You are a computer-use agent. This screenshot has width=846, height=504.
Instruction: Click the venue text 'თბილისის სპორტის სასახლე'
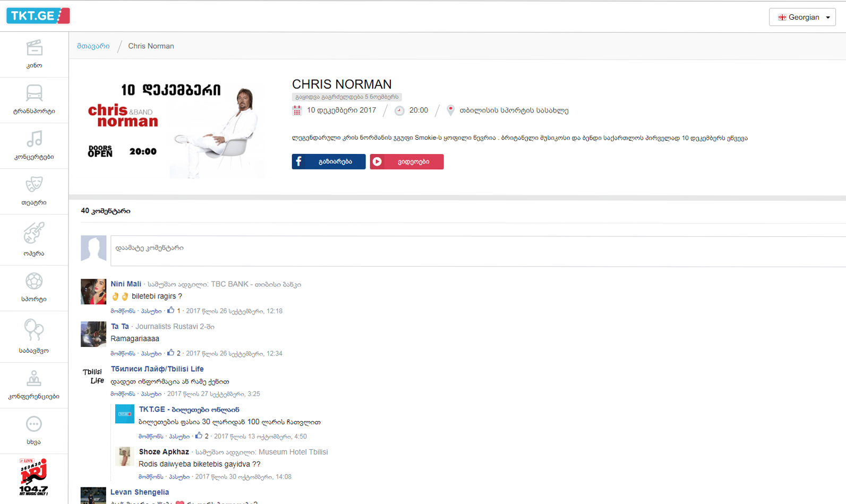tap(514, 110)
